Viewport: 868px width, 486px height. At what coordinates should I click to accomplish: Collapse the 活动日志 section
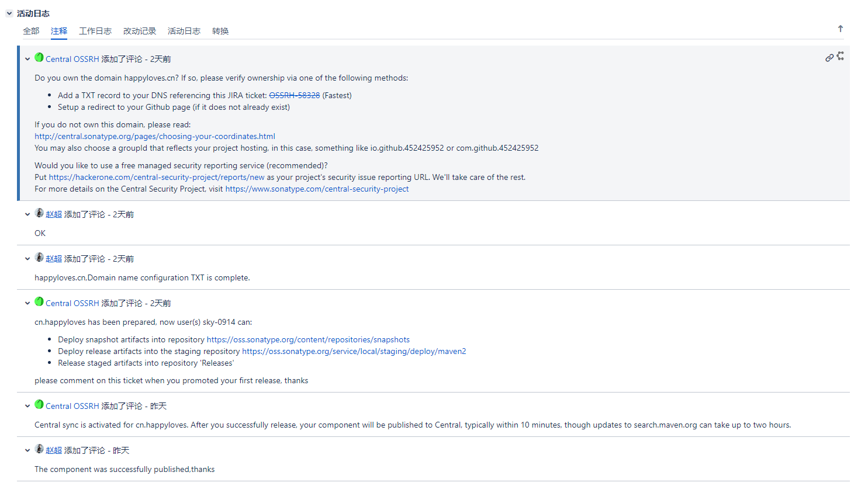[9, 13]
